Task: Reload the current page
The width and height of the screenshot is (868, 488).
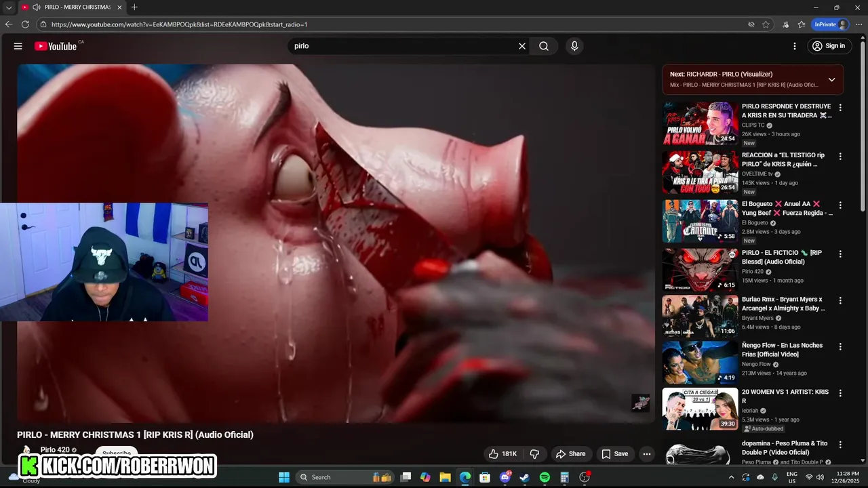Action: [x=25, y=24]
